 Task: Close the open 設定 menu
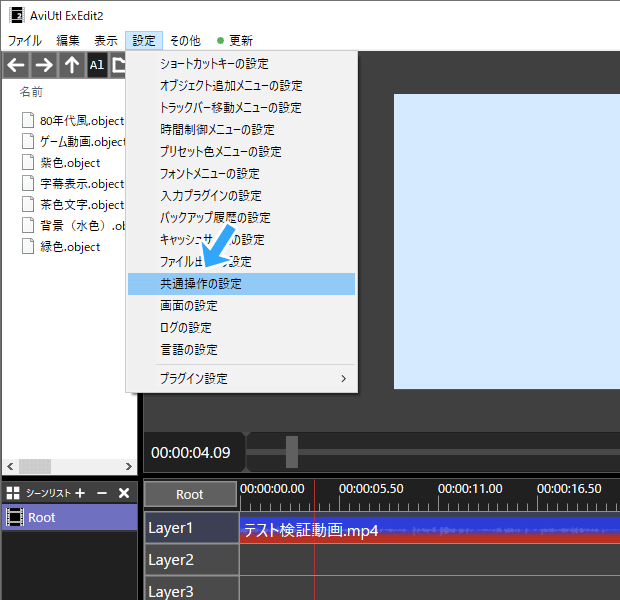[144, 40]
